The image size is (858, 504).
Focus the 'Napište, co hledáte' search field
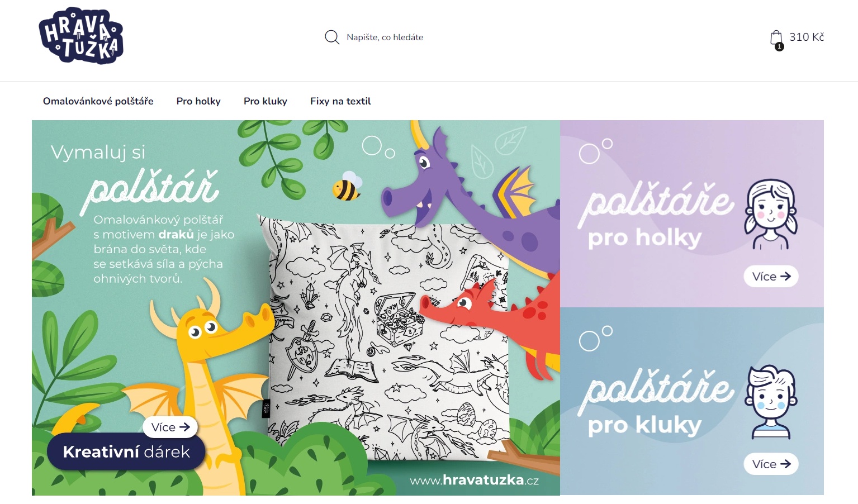click(x=385, y=37)
